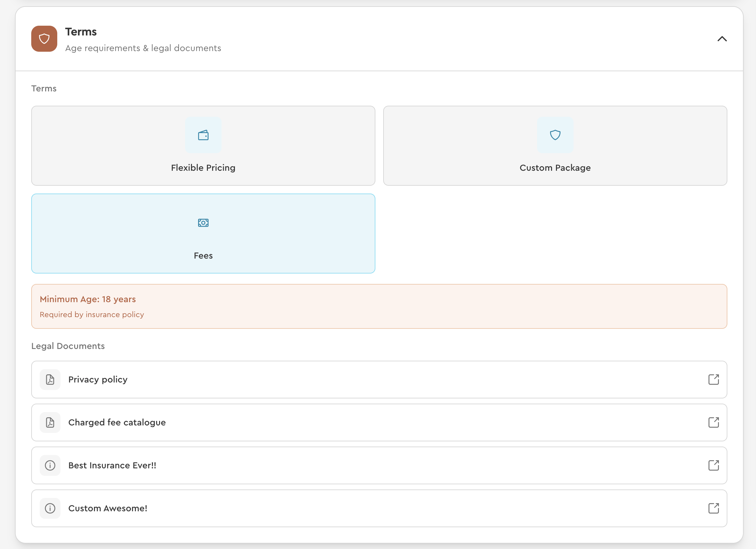Open Custom Awesome! external link icon
Image resolution: width=756 pixels, height=549 pixels.
pyautogui.click(x=713, y=508)
